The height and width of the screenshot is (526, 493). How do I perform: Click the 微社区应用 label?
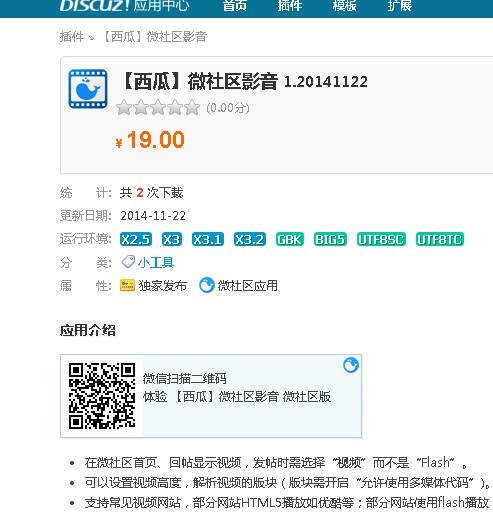tap(248, 286)
